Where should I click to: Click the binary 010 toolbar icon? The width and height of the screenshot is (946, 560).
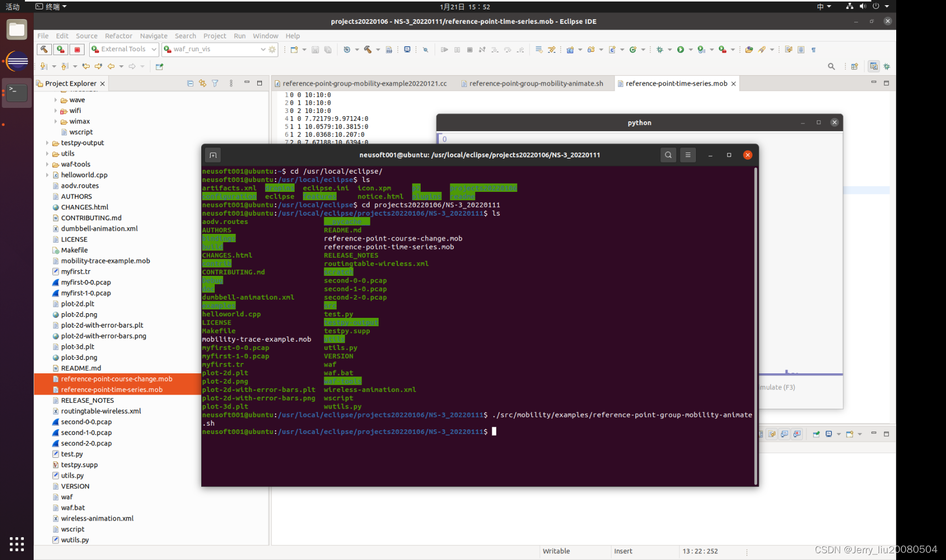point(389,50)
